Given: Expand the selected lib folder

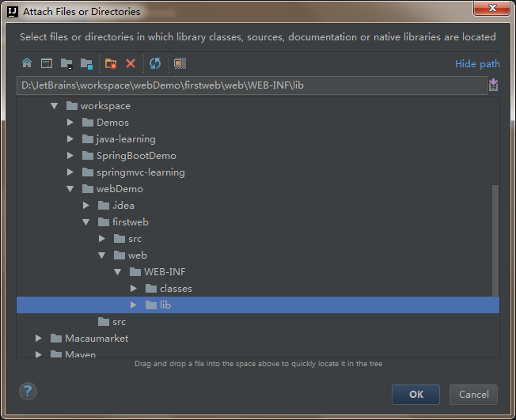Looking at the screenshot, I should (133, 305).
